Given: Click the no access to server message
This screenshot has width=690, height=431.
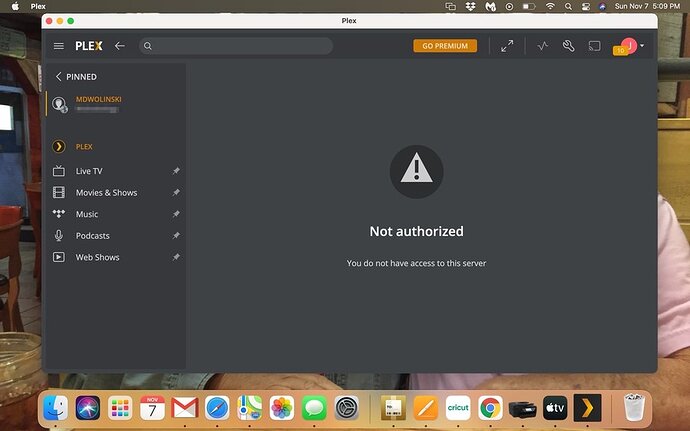Looking at the screenshot, I should pos(416,263).
